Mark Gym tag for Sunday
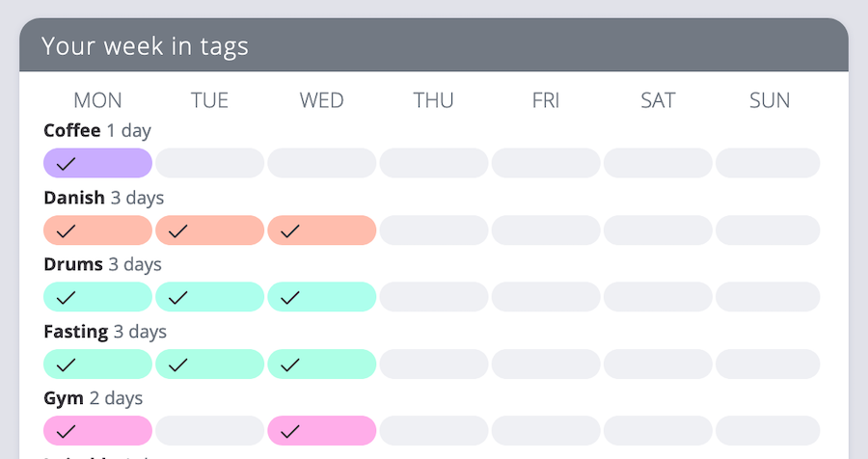This screenshot has height=459, width=868. coord(768,431)
